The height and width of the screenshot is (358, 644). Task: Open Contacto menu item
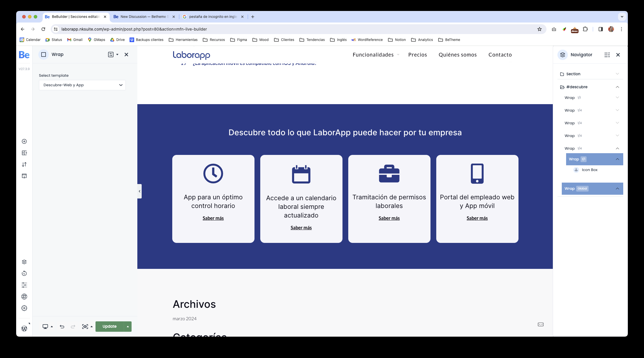coord(500,55)
